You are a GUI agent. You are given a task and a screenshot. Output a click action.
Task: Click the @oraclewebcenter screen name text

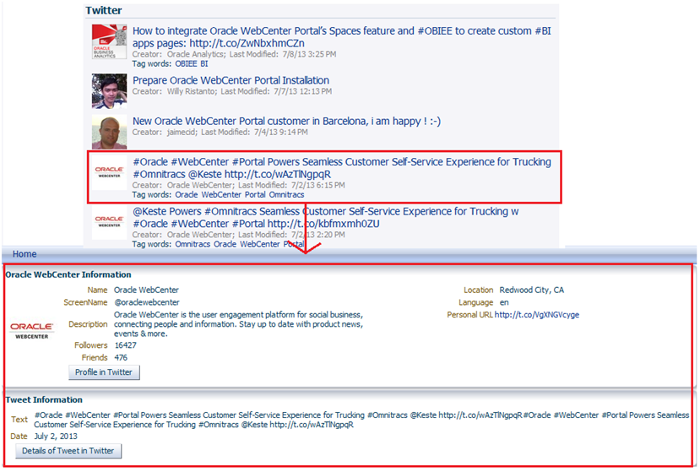tap(146, 302)
